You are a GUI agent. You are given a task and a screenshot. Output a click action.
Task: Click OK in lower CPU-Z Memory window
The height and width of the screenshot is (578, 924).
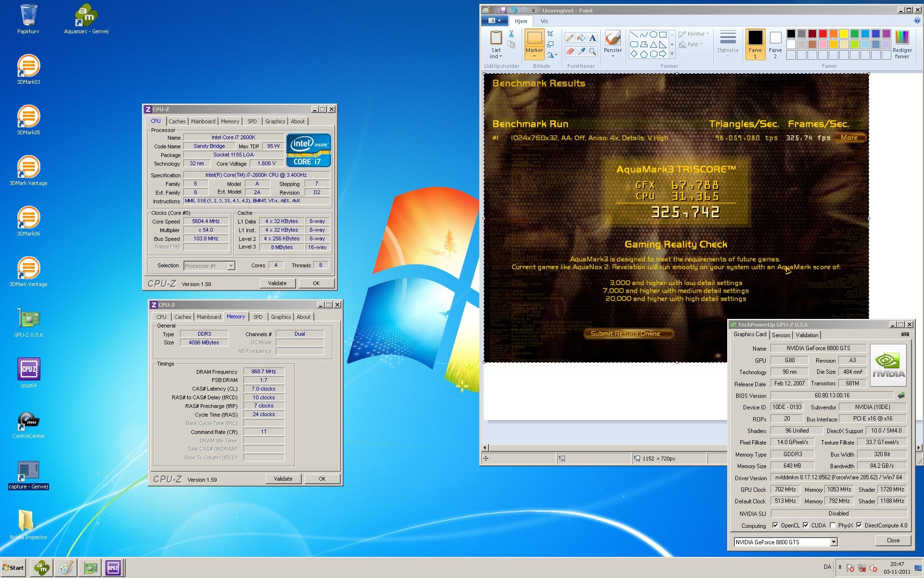pos(322,479)
